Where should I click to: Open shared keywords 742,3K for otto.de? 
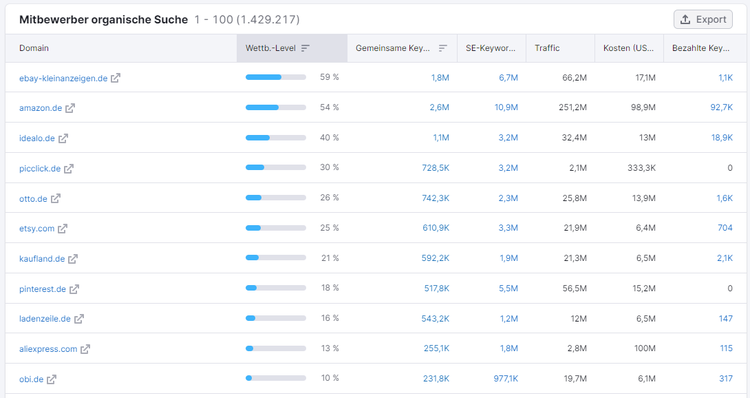[435, 198]
